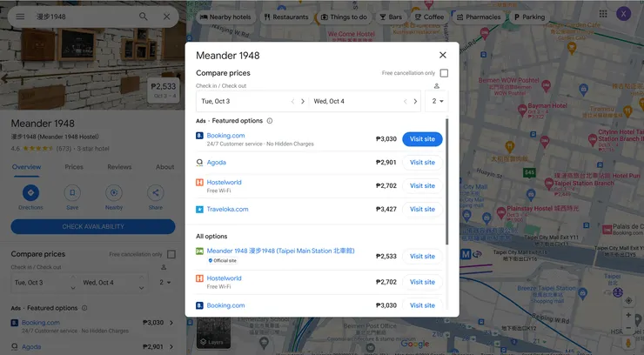Open the Agoda link in the dialog
644x355 pixels.
[217, 163]
